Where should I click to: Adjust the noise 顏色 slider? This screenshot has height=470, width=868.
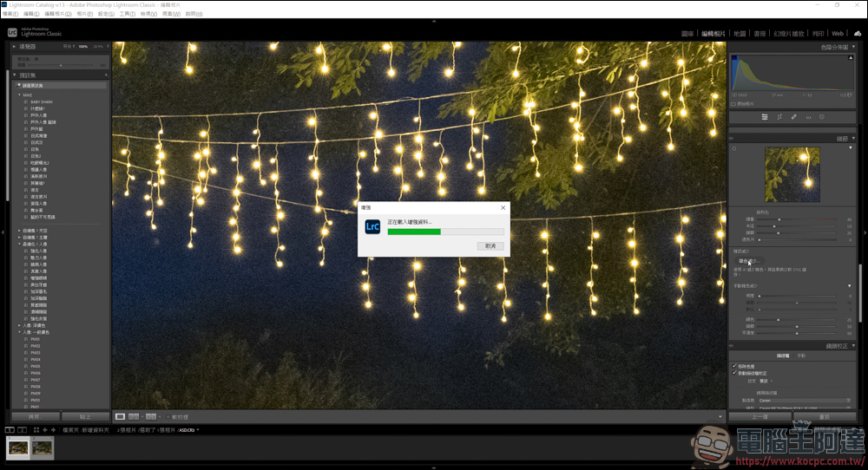778,320
